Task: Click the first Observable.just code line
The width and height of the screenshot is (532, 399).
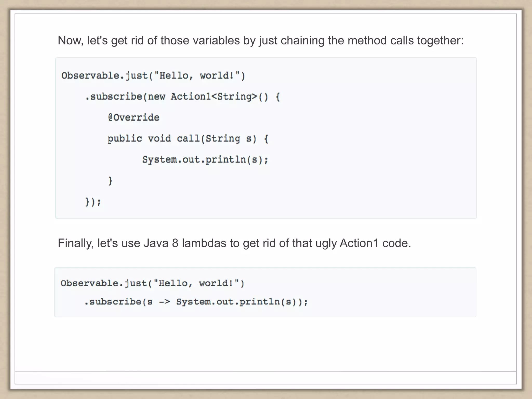Action: coord(153,76)
